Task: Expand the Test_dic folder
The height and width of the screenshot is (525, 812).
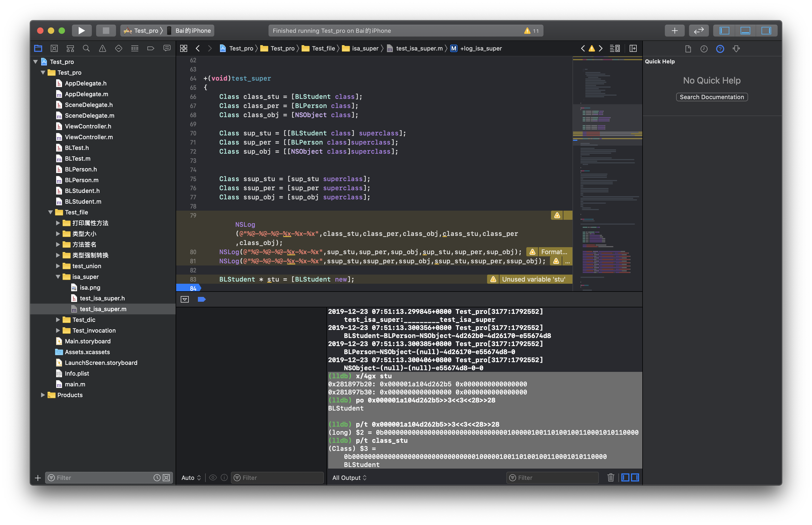Action: pyautogui.click(x=58, y=320)
